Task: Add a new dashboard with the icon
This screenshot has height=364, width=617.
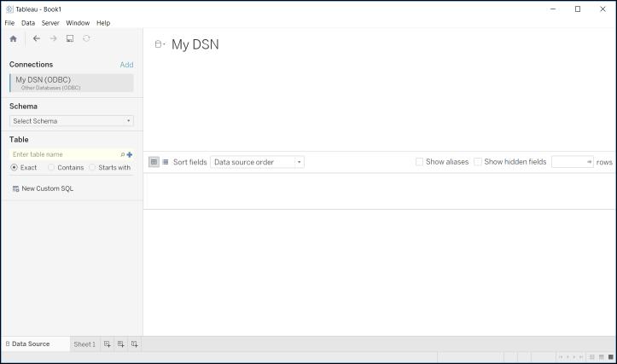Action: coord(121,344)
